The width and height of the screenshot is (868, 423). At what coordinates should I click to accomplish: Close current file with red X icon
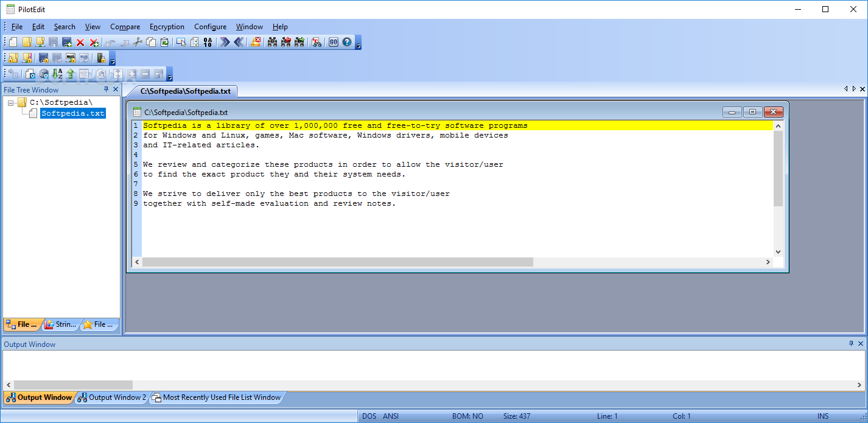tap(80, 42)
